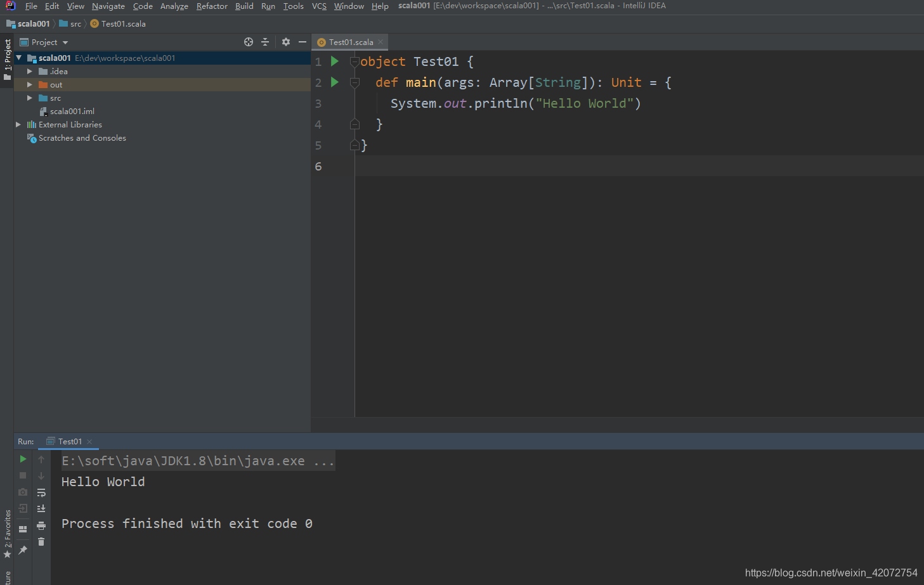
Task: Clear console with trash icon
Action: [41, 542]
